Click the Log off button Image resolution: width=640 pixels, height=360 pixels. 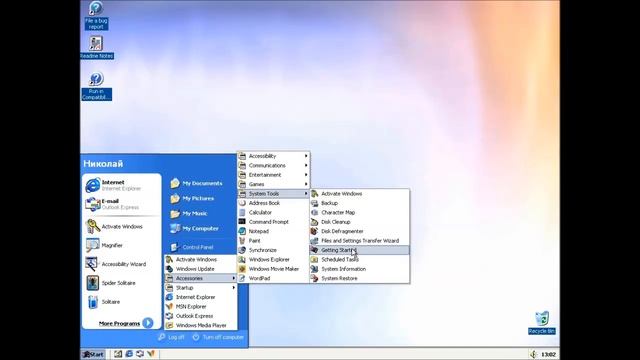(171, 337)
